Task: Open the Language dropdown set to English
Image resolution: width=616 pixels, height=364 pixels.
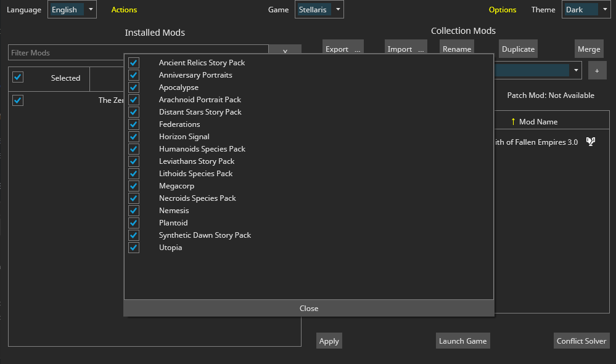Action: coord(72,9)
